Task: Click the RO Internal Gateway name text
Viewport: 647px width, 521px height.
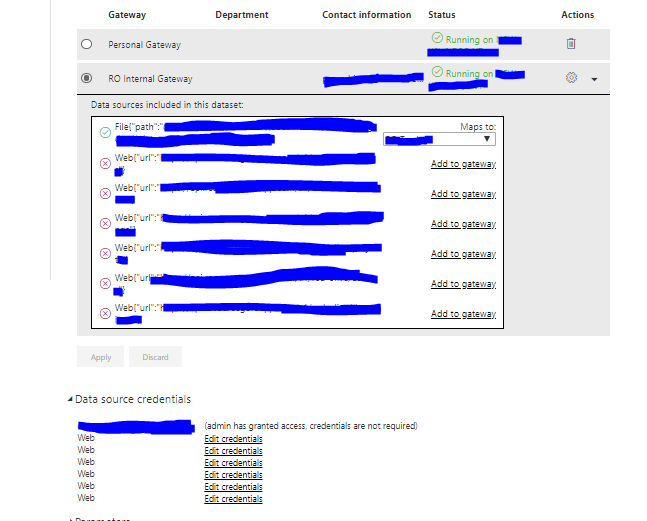Action: tap(150, 78)
